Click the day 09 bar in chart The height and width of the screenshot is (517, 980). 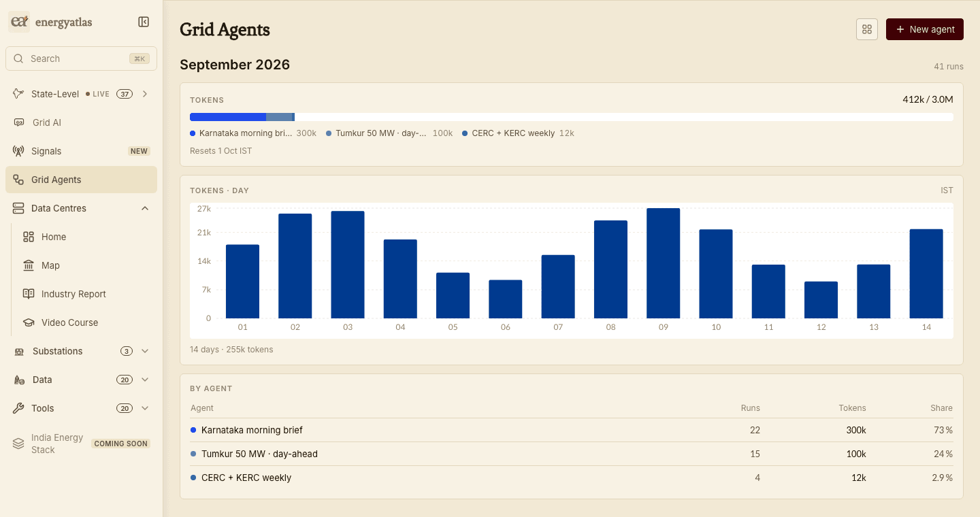(x=664, y=263)
